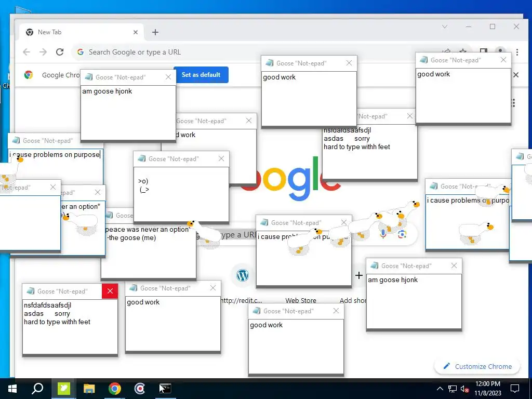
Task: Open a new Chrome tab with plus
Action: coord(155,32)
